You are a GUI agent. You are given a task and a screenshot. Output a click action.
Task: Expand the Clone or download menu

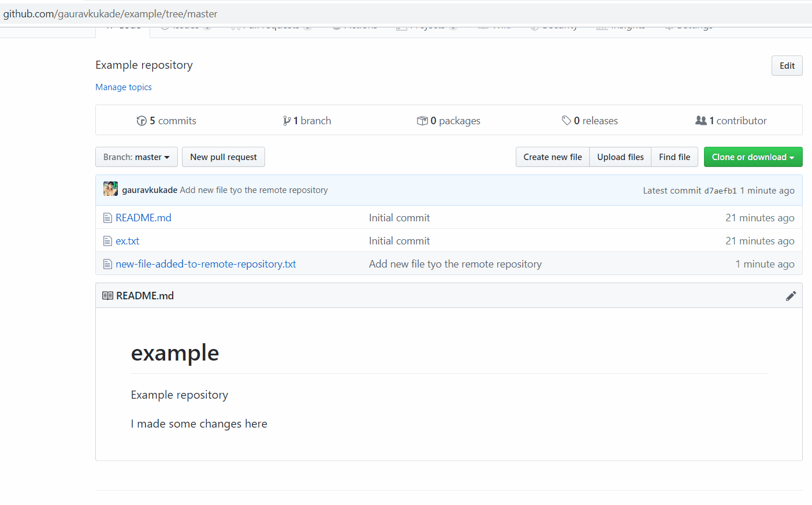point(753,157)
